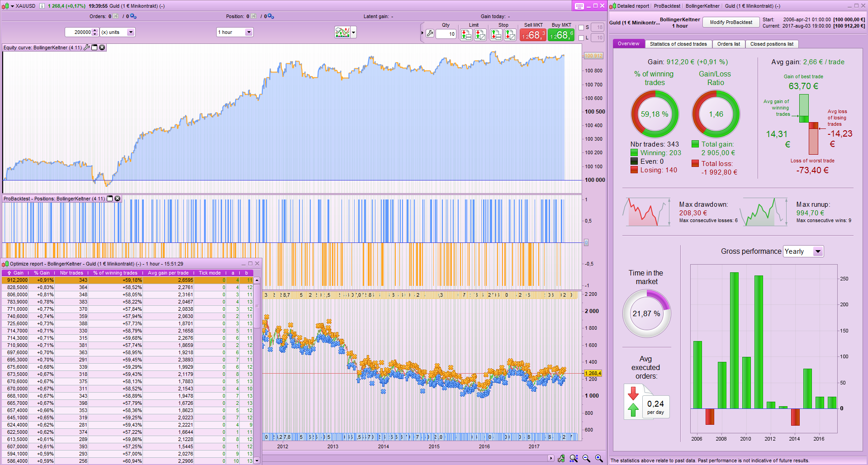Close the ProBacktest Positions panel

click(118, 199)
